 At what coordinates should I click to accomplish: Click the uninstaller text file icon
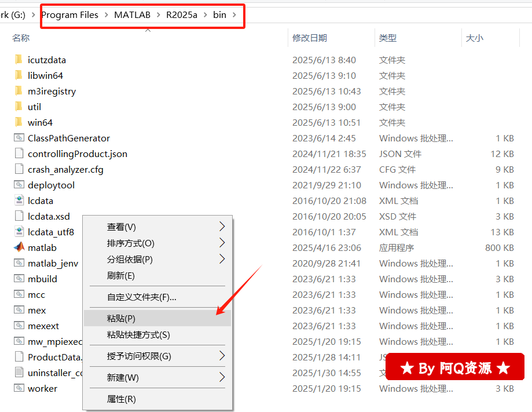click(x=19, y=372)
